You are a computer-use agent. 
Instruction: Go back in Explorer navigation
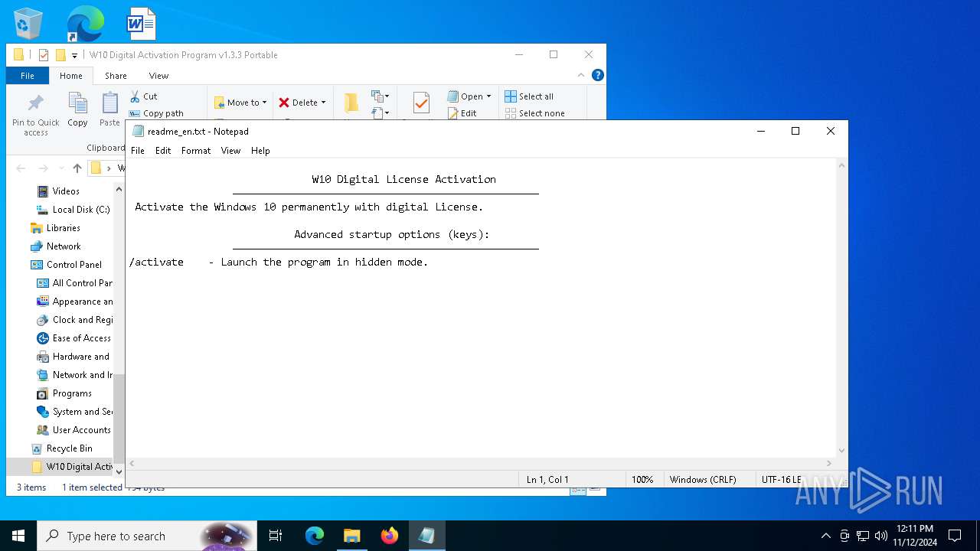[x=21, y=168]
